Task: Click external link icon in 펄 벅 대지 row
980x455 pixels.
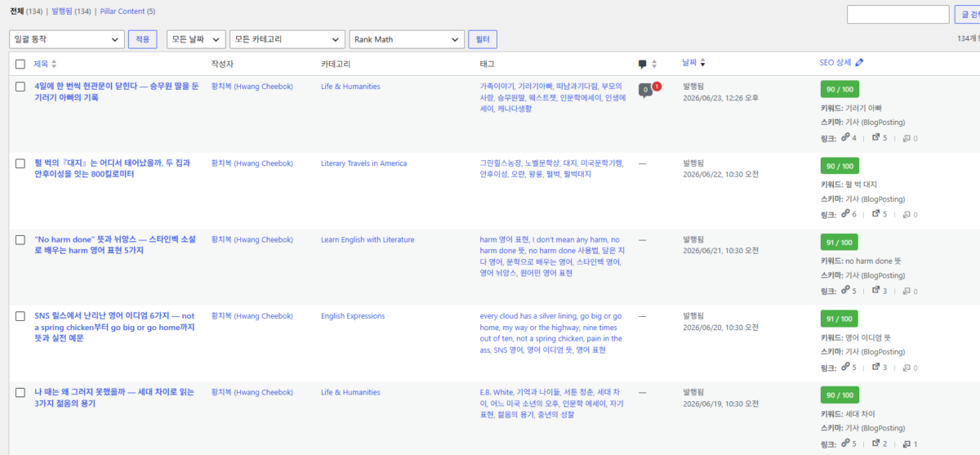Action: click(876, 214)
